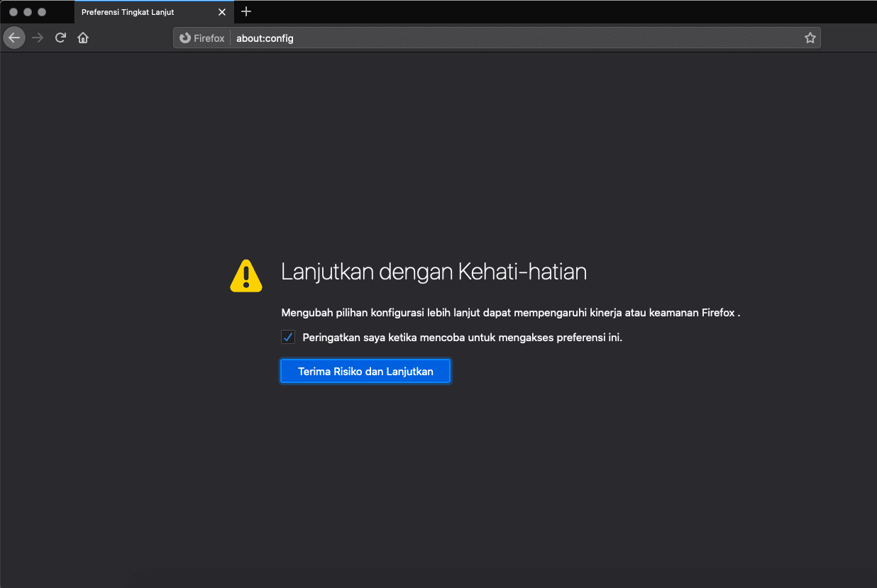Uncheck Peringatkan saya ketika mencoba checkbox
The image size is (877, 588).
pyautogui.click(x=288, y=337)
